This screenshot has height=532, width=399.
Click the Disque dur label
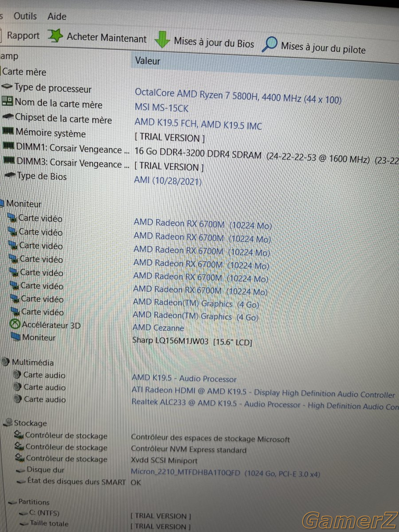[45, 469]
